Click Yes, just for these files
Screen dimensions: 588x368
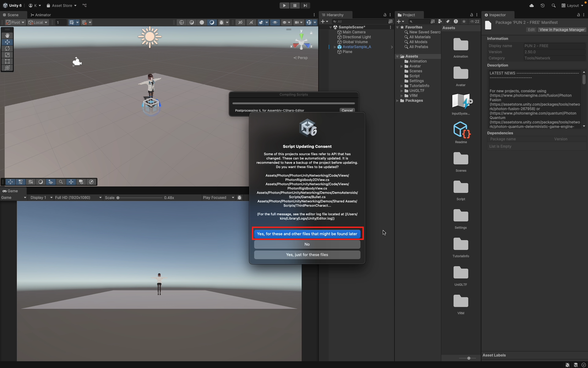click(x=307, y=255)
